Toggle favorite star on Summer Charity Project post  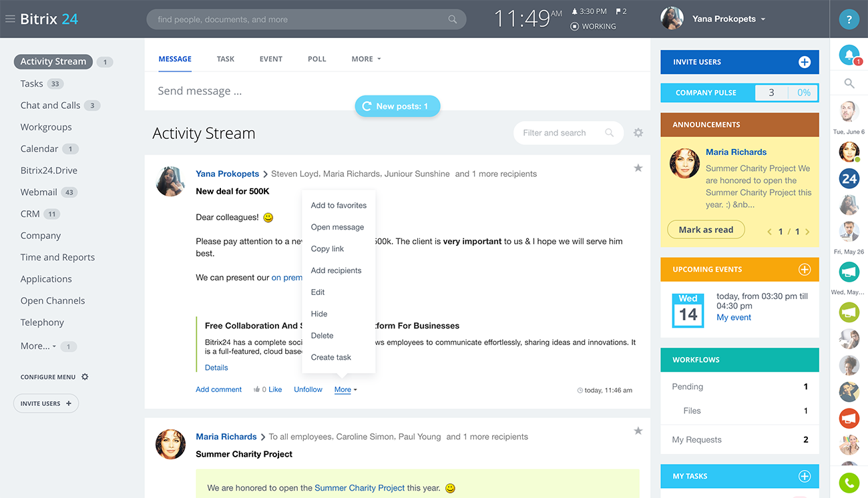point(638,431)
